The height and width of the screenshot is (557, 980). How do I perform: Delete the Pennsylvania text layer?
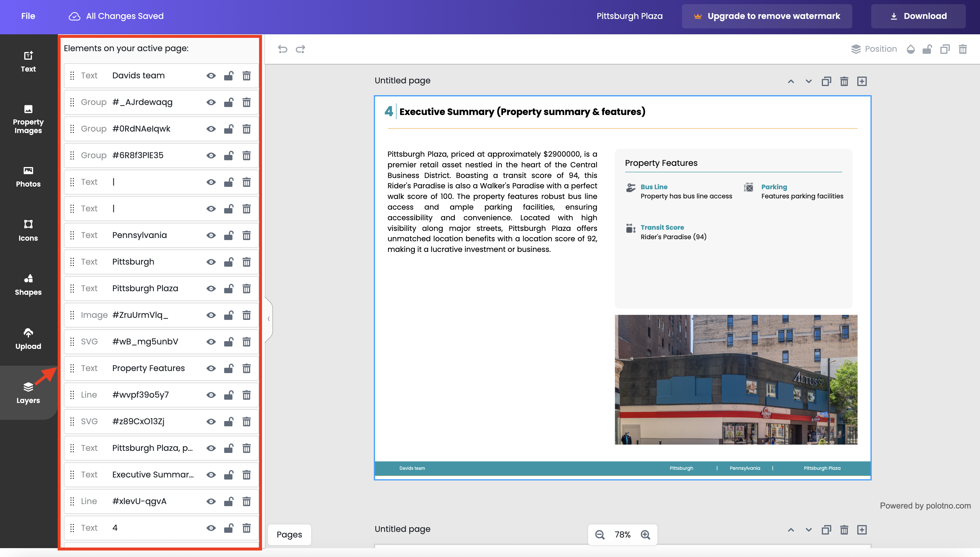click(x=246, y=235)
